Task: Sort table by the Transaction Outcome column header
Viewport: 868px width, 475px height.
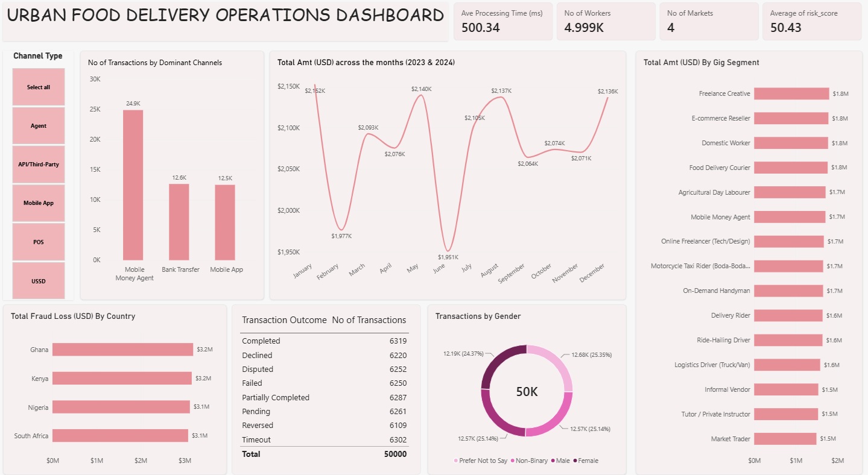Action: click(x=284, y=320)
